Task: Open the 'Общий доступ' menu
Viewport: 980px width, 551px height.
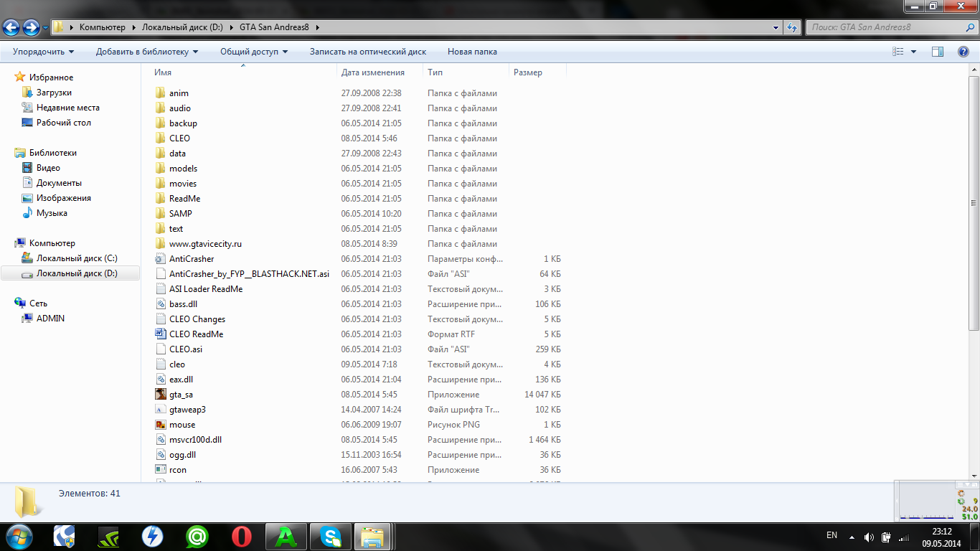Action: pyautogui.click(x=254, y=52)
